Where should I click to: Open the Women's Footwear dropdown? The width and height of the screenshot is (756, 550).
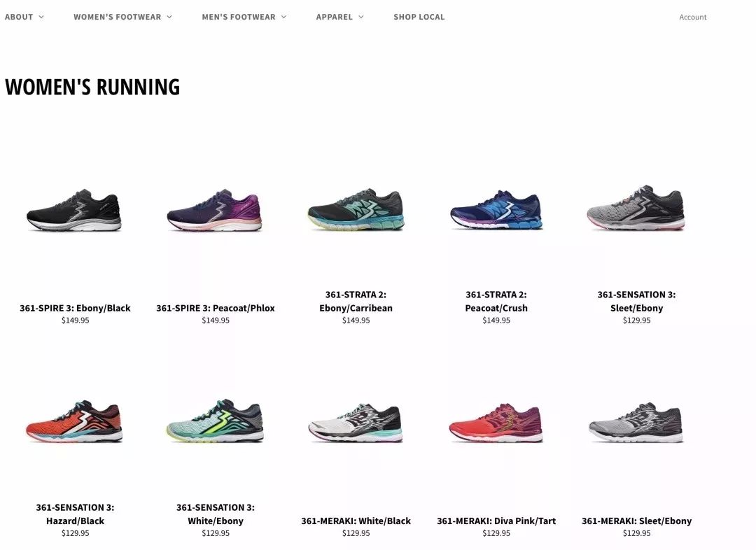tap(122, 17)
